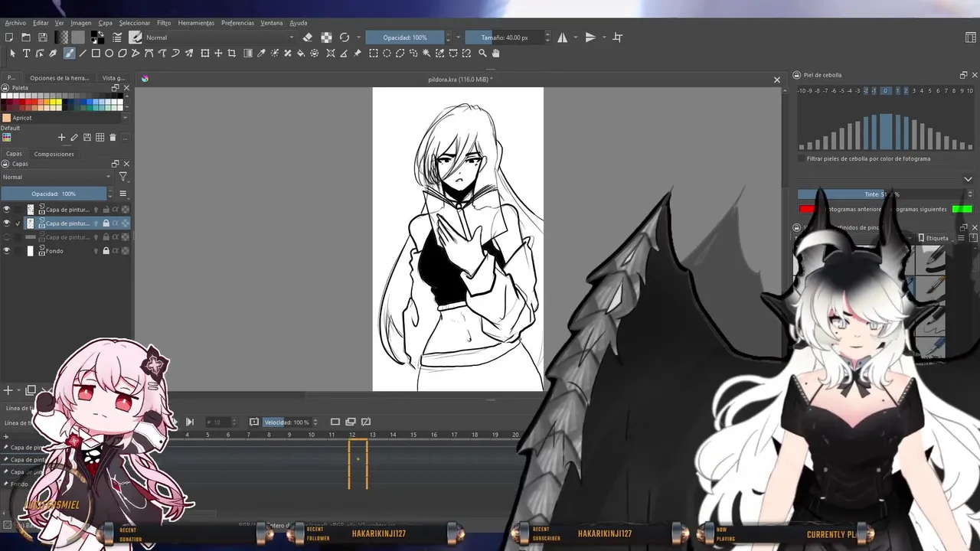This screenshot has height=551, width=980.
Task: Select the Rectangular Selection tool
Action: pyautogui.click(x=374, y=53)
